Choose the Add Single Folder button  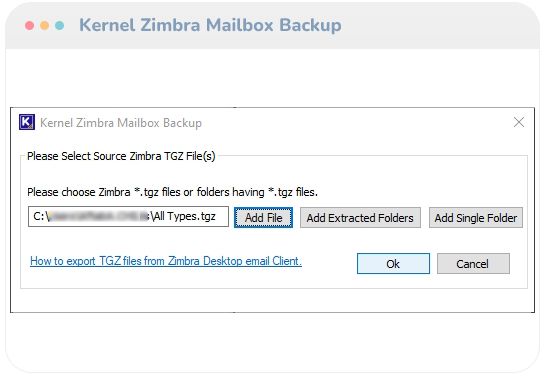475,218
